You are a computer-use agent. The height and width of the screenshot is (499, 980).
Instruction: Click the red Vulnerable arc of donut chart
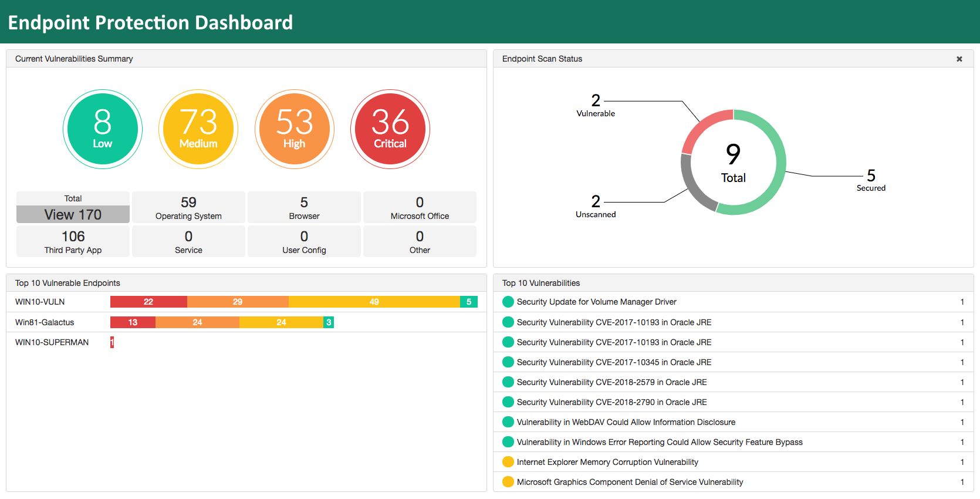tap(701, 126)
